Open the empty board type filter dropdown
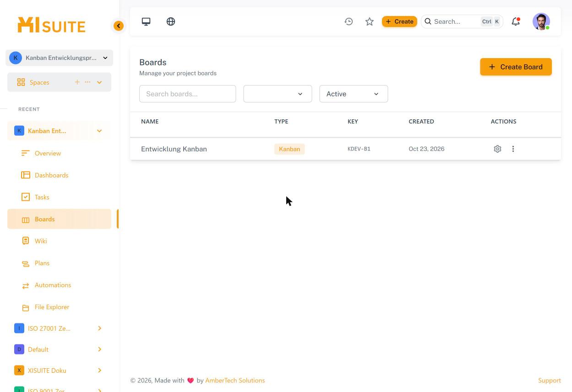Viewport: 572px width, 392px height. coord(278,94)
